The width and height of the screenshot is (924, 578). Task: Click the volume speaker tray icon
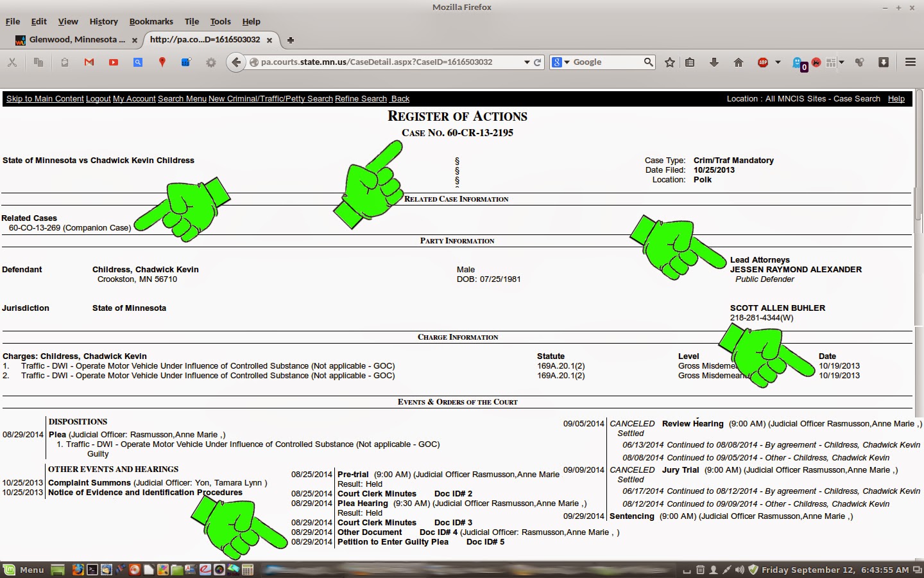pyautogui.click(x=740, y=570)
